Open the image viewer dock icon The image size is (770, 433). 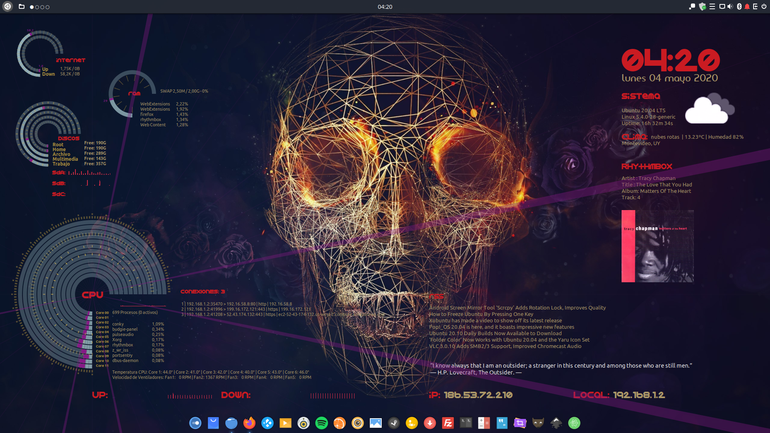[x=376, y=423]
